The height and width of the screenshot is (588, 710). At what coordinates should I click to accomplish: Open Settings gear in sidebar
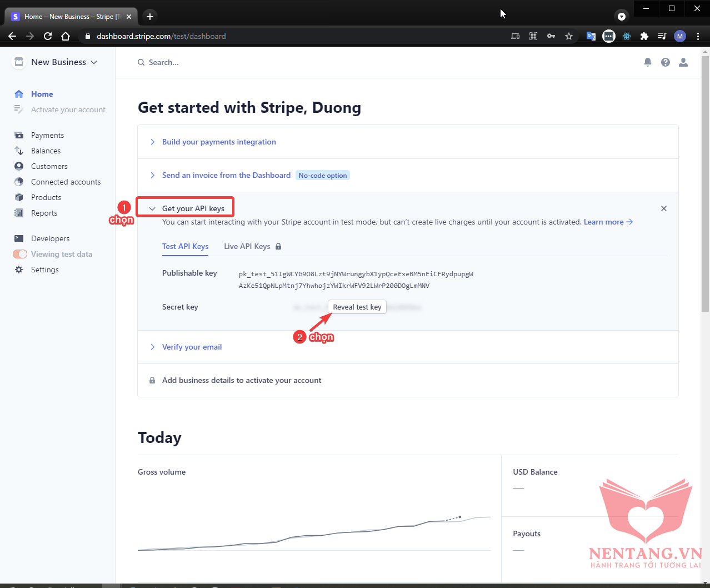(x=19, y=270)
